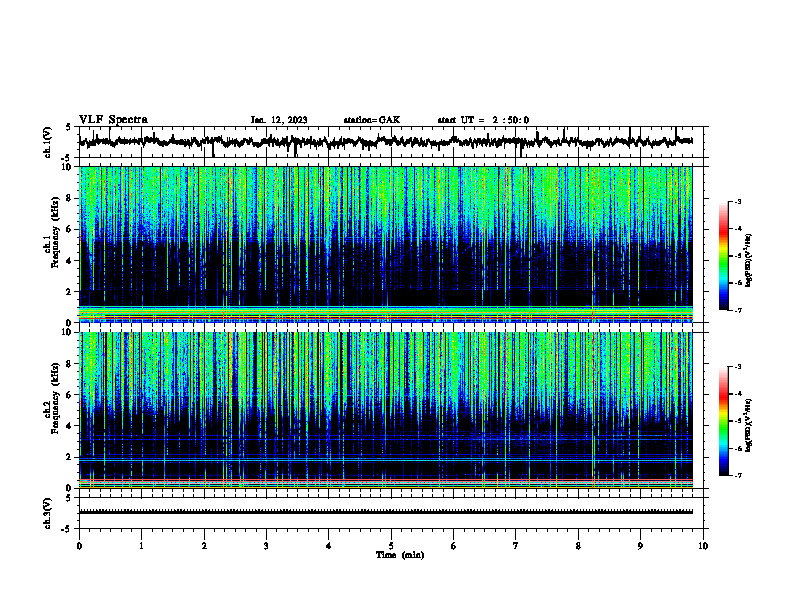Click the "-7" tick on ch.2 color bar
792x612 pixels.
[x=738, y=476]
